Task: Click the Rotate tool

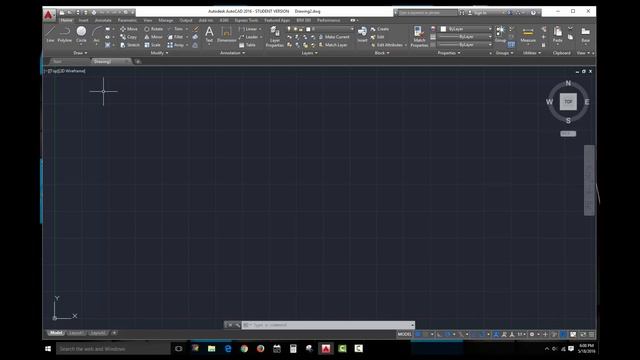Action: (153, 29)
